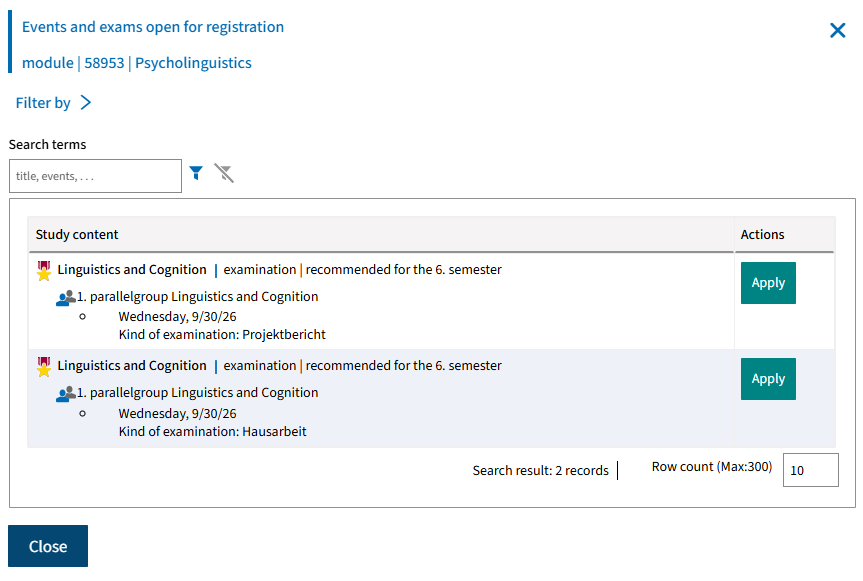Image resolution: width=863 pixels, height=581 pixels.
Task: Click the medal icon of the Hausarbeit exam row
Action: 44,367
